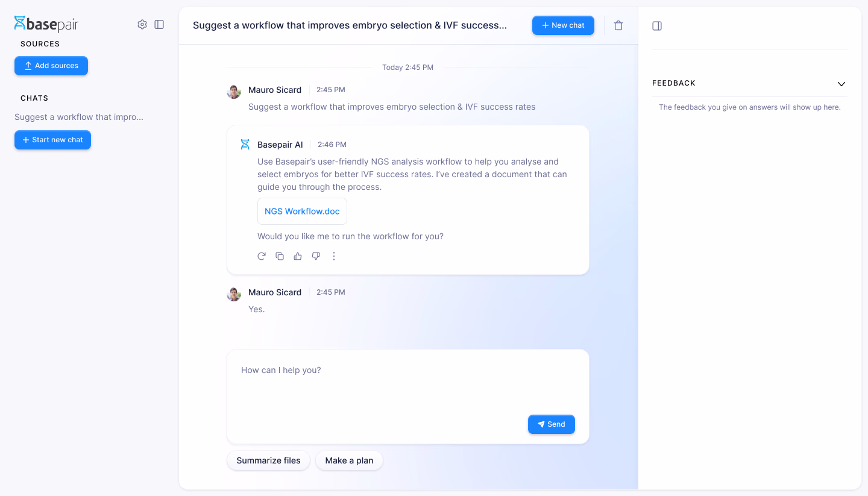This screenshot has height=496, width=868.
Task: Click New chat in the header
Action: coord(563,25)
